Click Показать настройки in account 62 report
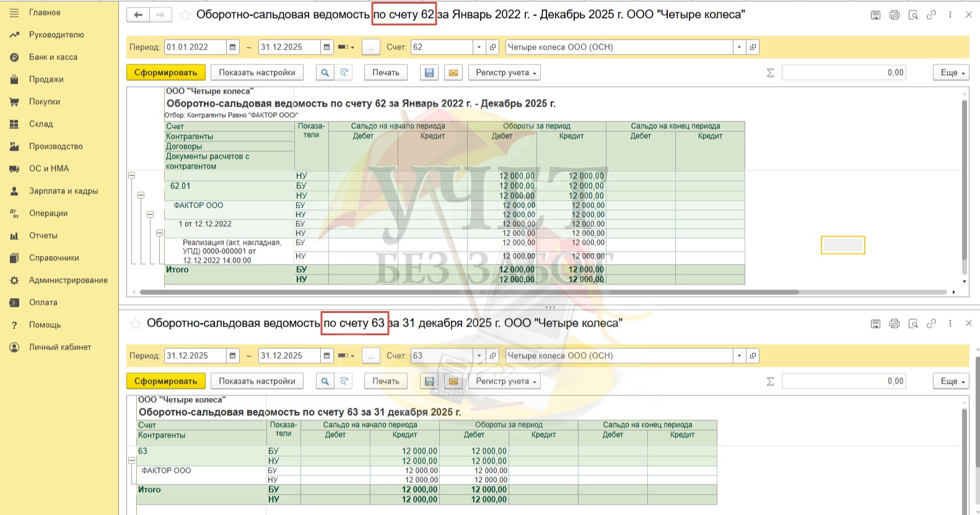Screen dimensions: 980x515 [x=256, y=73]
